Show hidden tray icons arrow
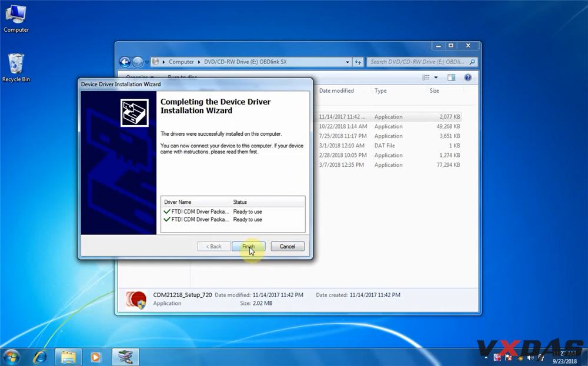 (486, 358)
